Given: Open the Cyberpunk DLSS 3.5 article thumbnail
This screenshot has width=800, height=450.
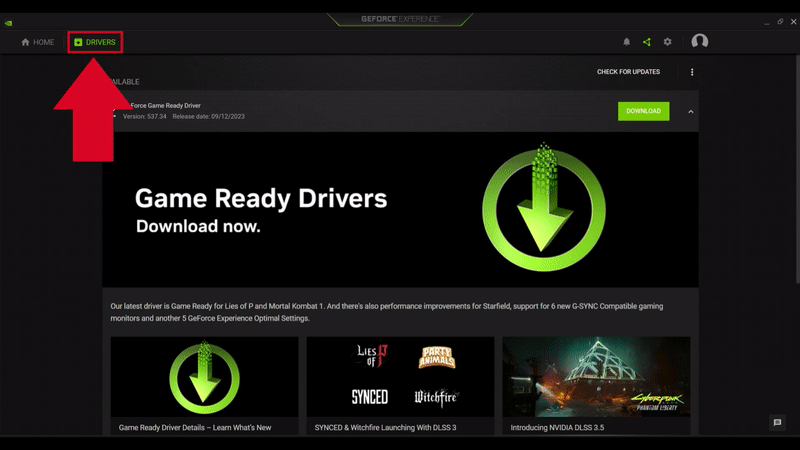Looking at the screenshot, I should click(x=596, y=376).
